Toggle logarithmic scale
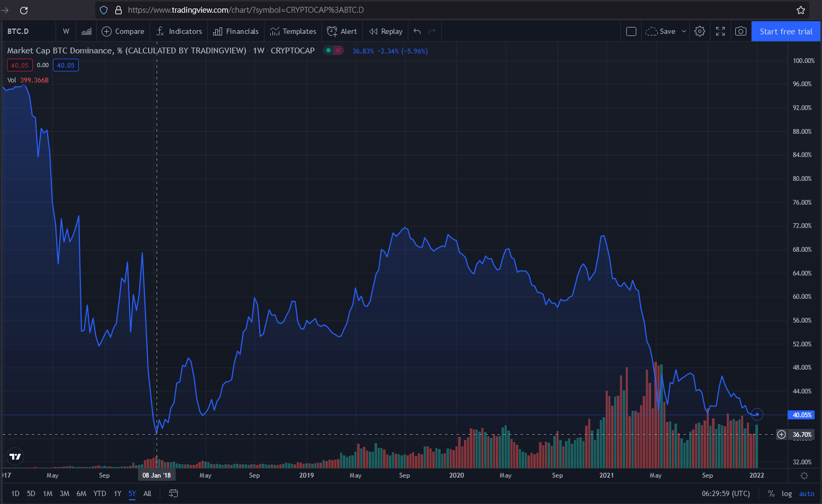 pyautogui.click(x=787, y=493)
